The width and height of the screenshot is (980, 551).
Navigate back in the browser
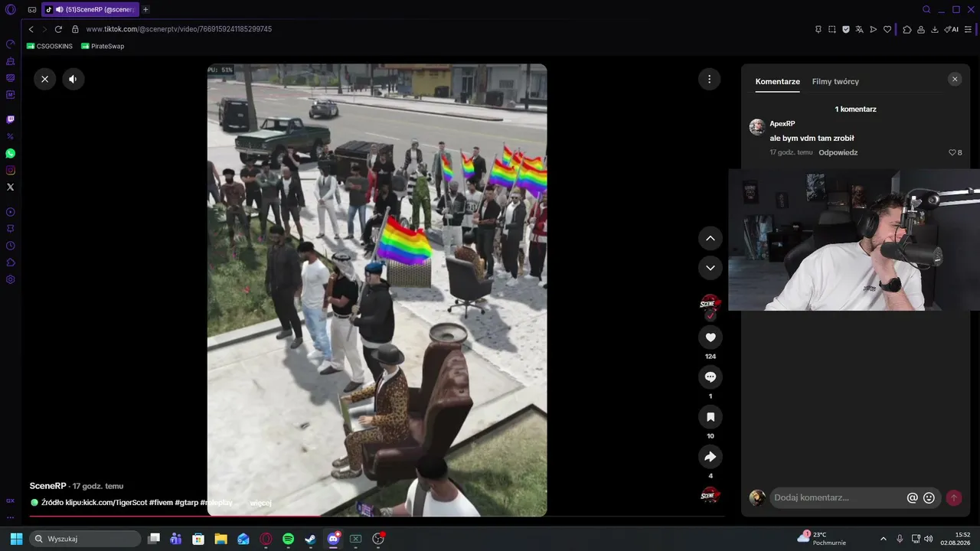click(31, 29)
